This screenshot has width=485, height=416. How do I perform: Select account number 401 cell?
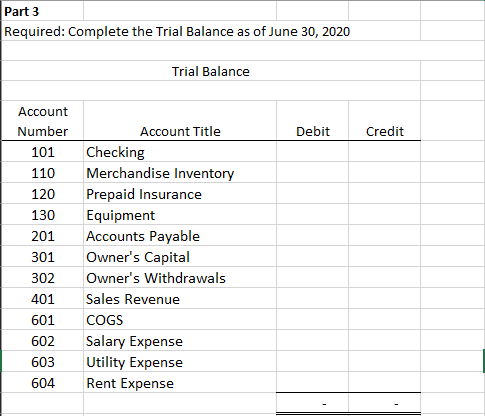click(x=42, y=299)
